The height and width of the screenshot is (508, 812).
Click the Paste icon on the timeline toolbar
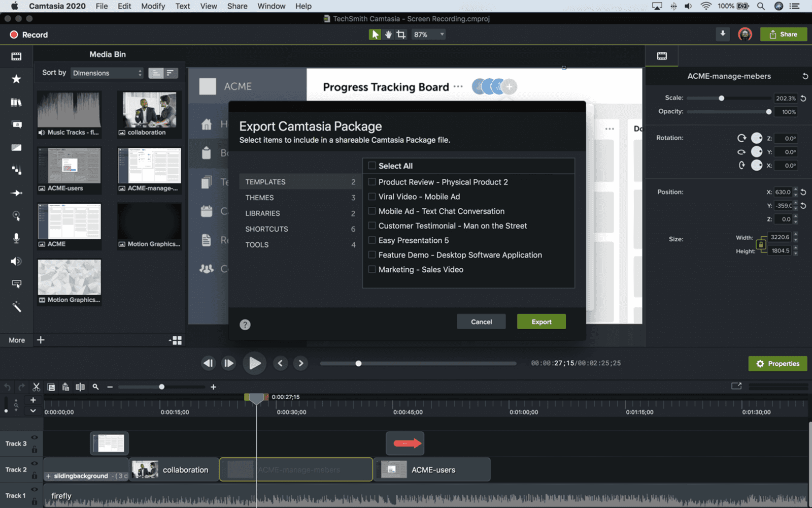point(65,387)
